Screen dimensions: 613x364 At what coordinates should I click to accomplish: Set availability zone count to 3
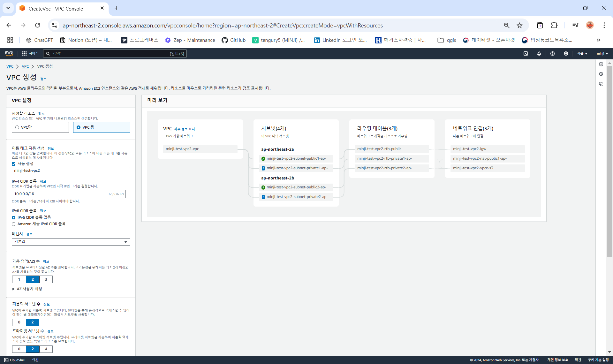46,279
